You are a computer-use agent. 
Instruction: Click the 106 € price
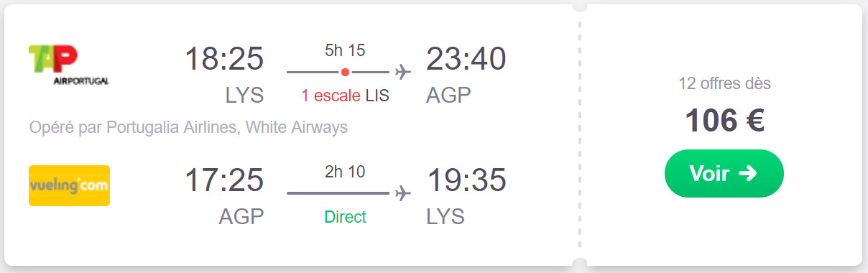[x=724, y=121]
